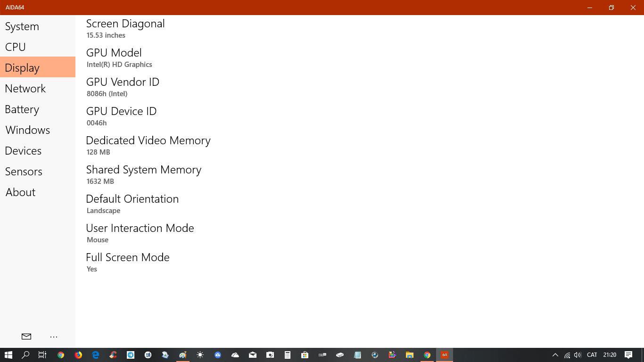
Task: Switch to the CPU section
Action: 38,47
